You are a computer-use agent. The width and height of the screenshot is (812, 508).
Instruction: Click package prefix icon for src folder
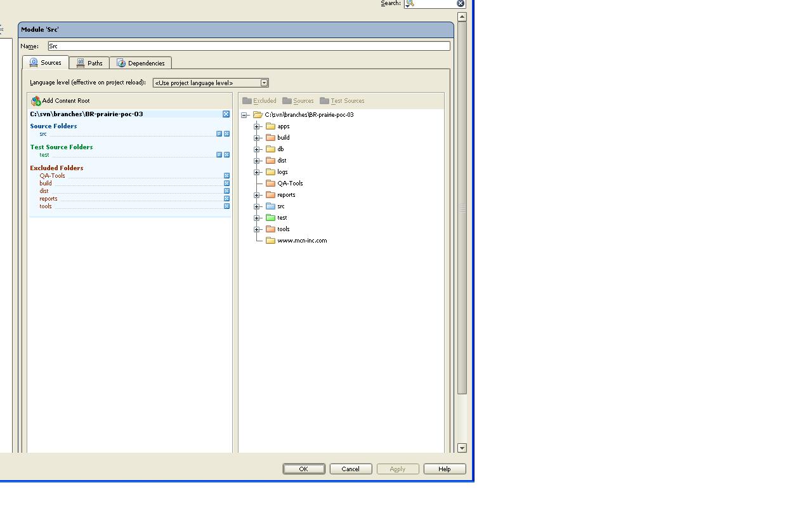tap(219, 134)
